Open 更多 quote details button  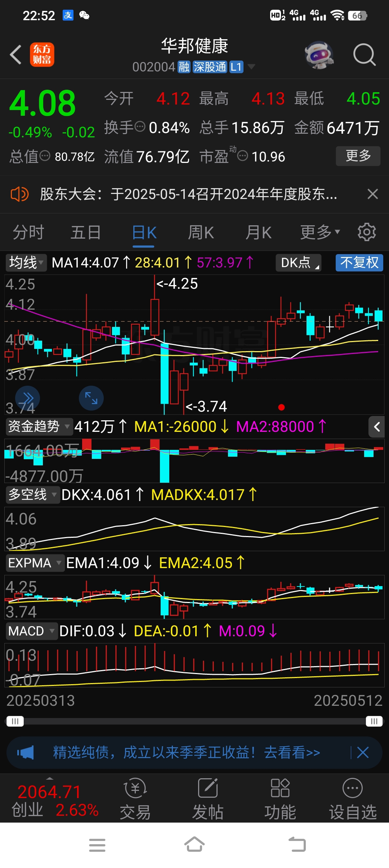pos(358,156)
